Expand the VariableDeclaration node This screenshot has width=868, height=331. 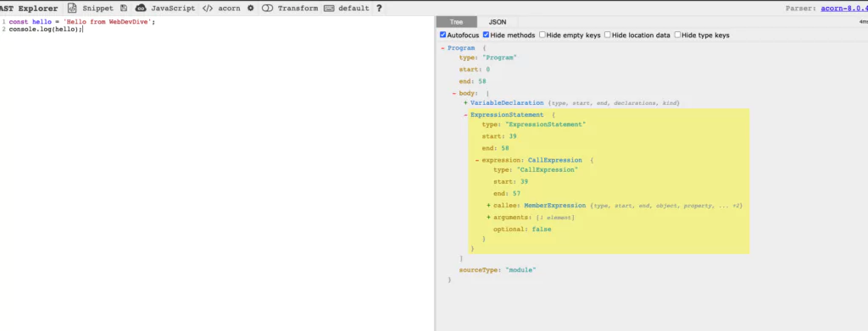tap(465, 102)
